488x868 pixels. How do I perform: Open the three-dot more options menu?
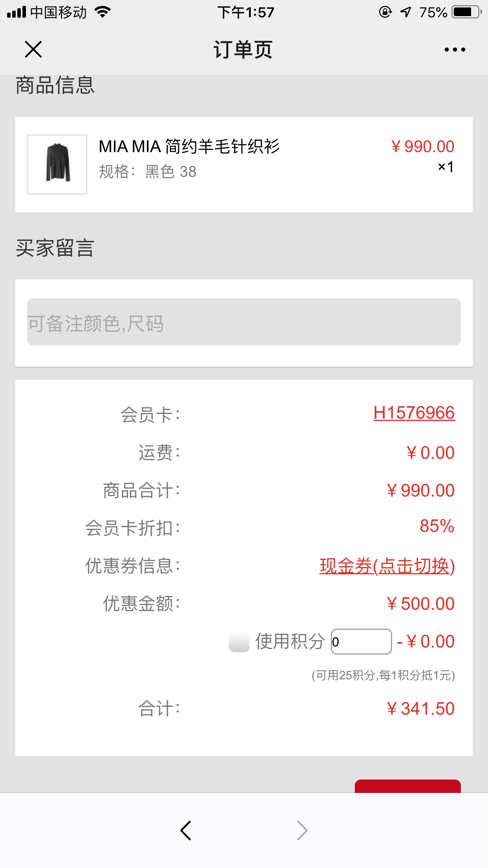455,50
